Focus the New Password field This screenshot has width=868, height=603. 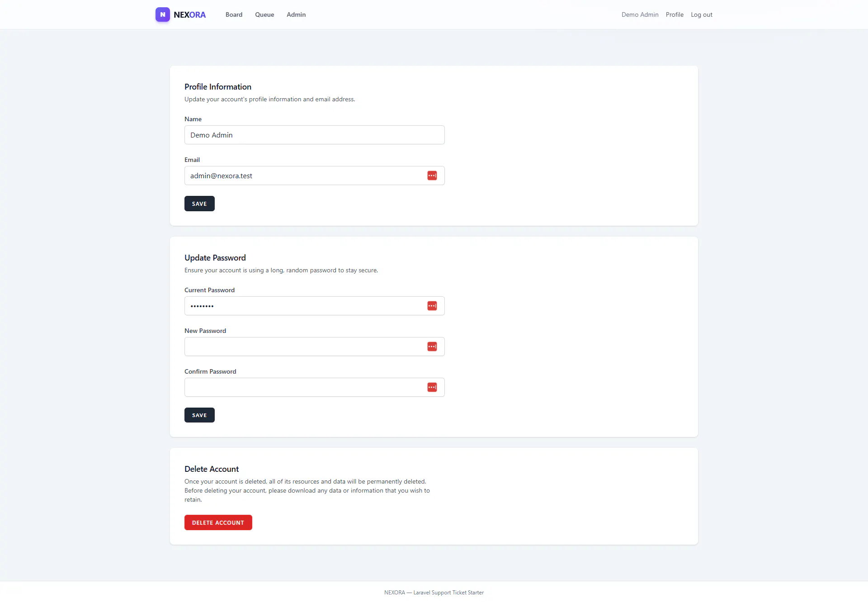[315, 347]
